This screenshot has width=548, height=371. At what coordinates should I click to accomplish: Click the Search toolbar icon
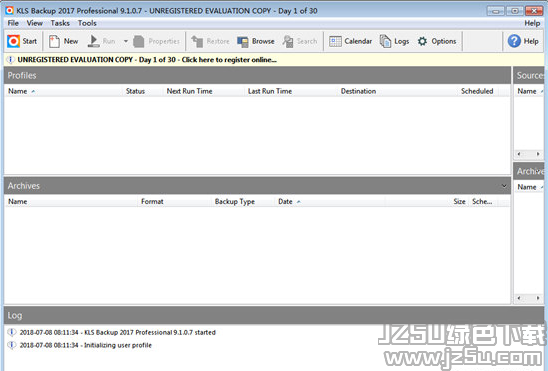pos(288,41)
